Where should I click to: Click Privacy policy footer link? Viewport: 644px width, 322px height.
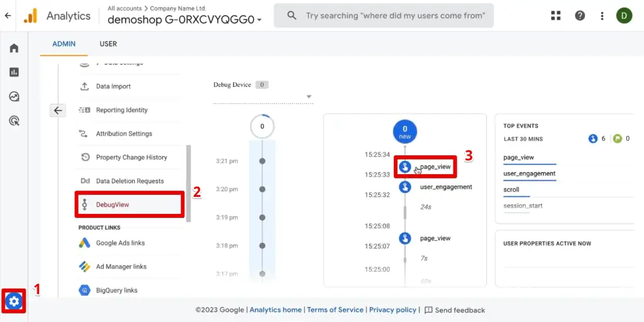[392, 310]
